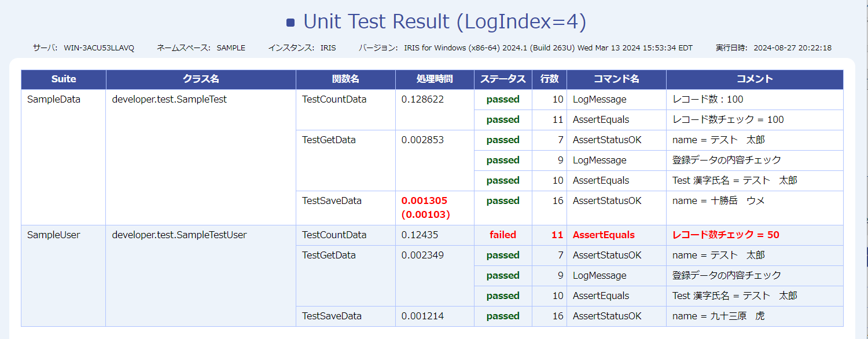Select the ステータス column header

(x=503, y=79)
